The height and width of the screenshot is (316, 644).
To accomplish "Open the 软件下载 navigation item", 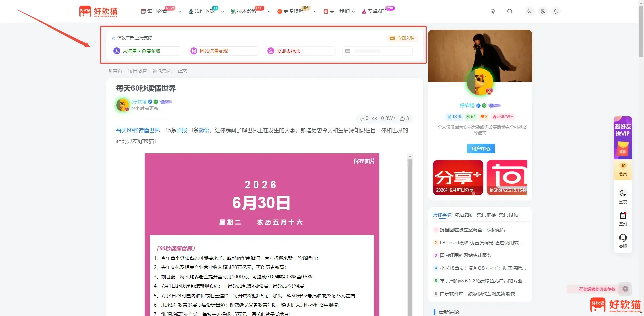I will [x=202, y=11].
